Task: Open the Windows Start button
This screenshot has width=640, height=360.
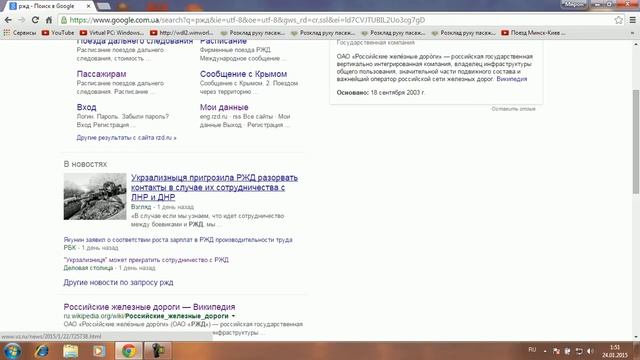Action: (12, 351)
